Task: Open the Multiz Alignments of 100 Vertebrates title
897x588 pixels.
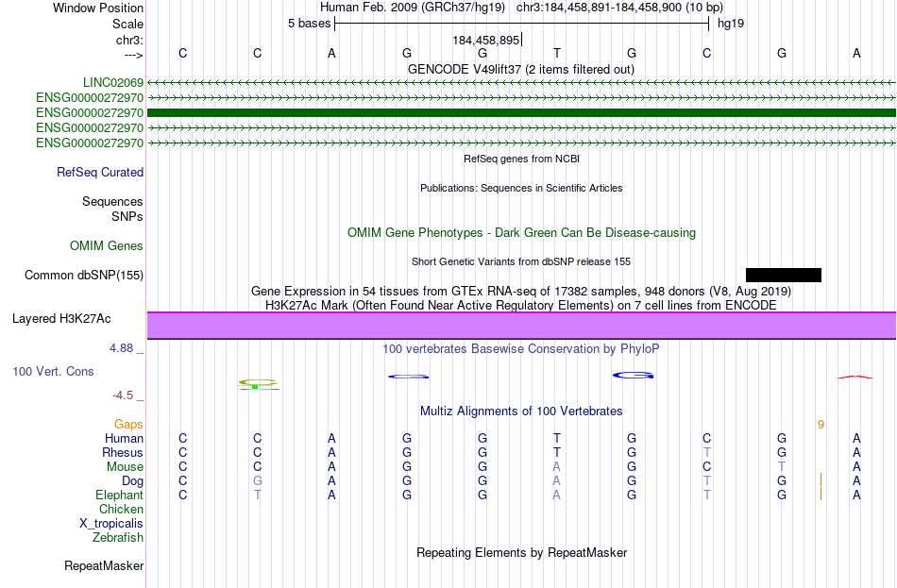Action: click(x=521, y=412)
